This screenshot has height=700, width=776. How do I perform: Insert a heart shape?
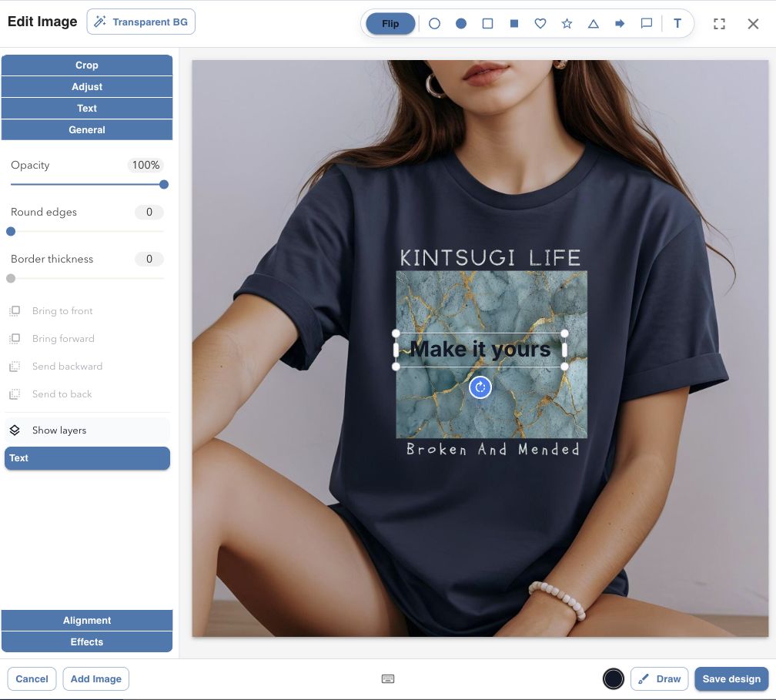540,24
